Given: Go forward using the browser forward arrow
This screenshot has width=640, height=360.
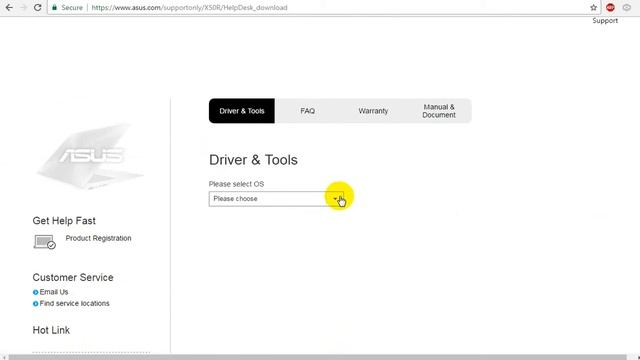Looking at the screenshot, I should [x=23, y=7].
